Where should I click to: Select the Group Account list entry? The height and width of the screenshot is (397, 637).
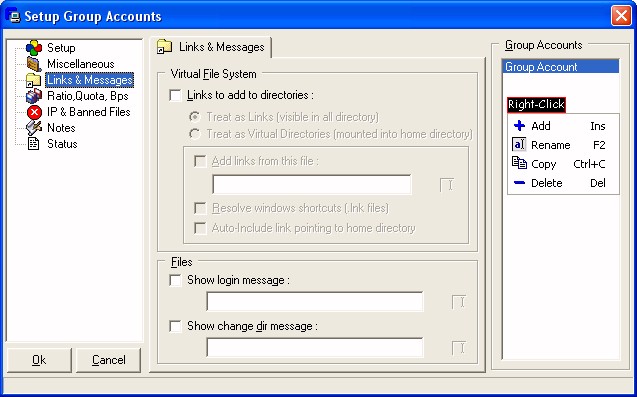pos(561,67)
